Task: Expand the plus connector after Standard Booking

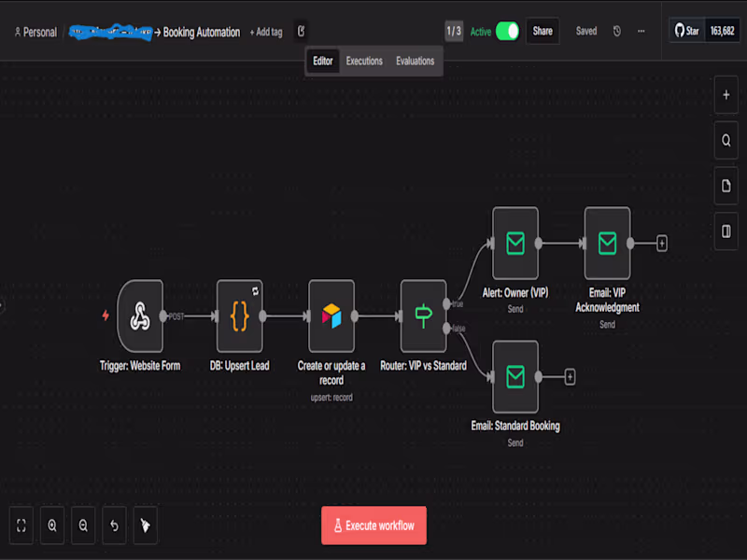Action: (x=569, y=377)
